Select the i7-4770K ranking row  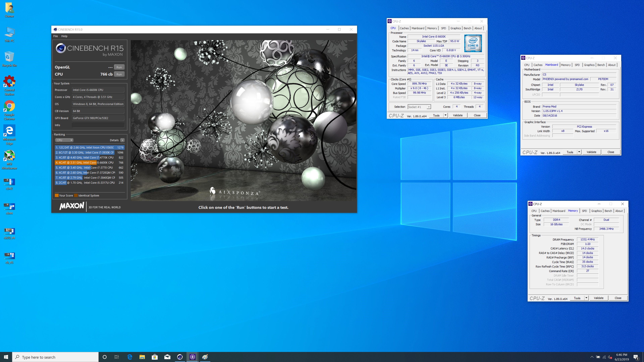click(x=90, y=157)
